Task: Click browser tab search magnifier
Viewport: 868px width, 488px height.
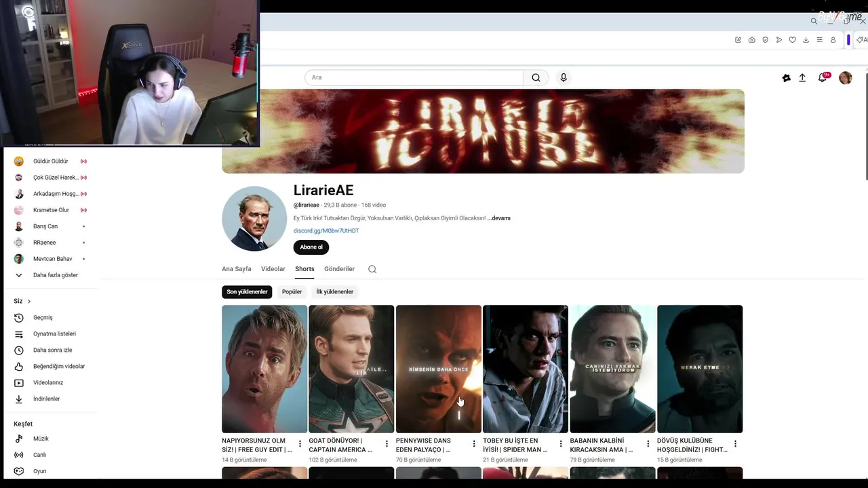Action: pos(814,21)
